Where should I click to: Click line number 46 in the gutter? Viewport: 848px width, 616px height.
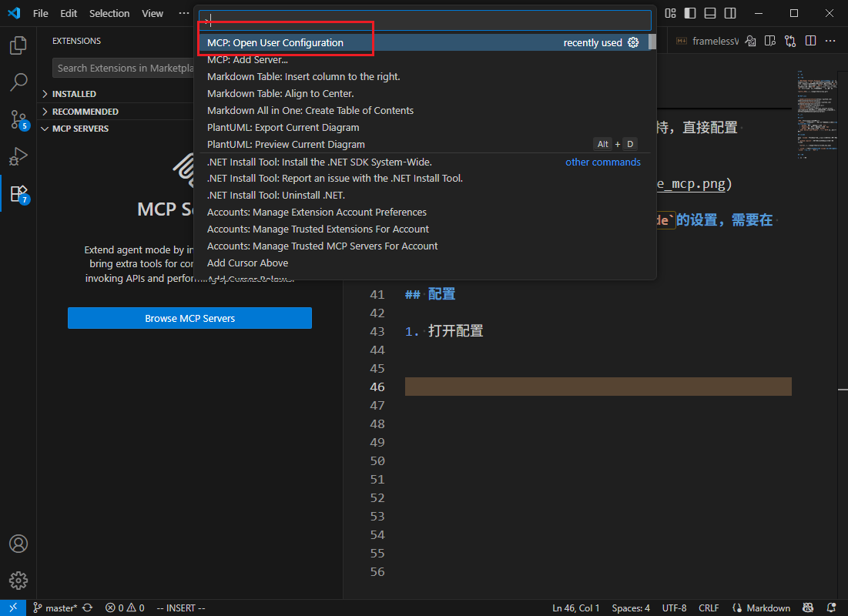[x=377, y=387]
